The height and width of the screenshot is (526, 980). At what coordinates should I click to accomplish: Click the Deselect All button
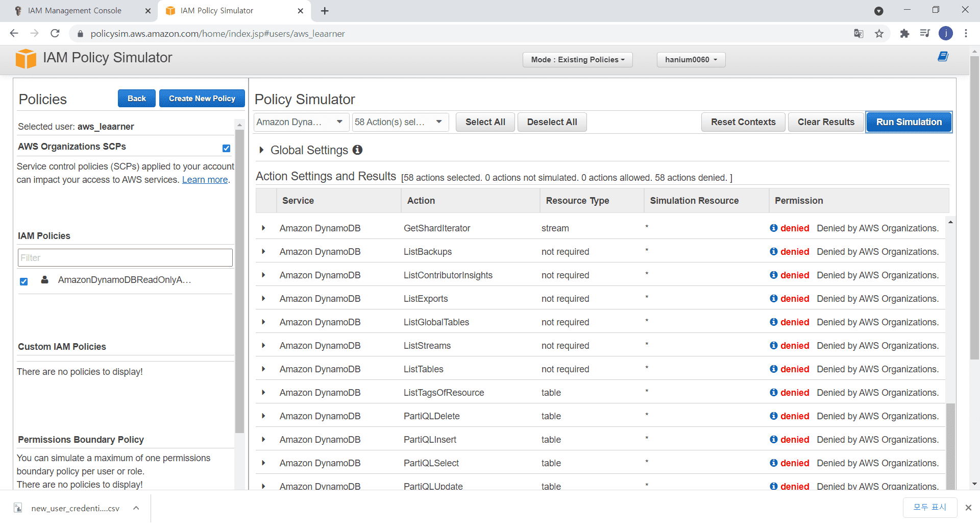point(552,122)
